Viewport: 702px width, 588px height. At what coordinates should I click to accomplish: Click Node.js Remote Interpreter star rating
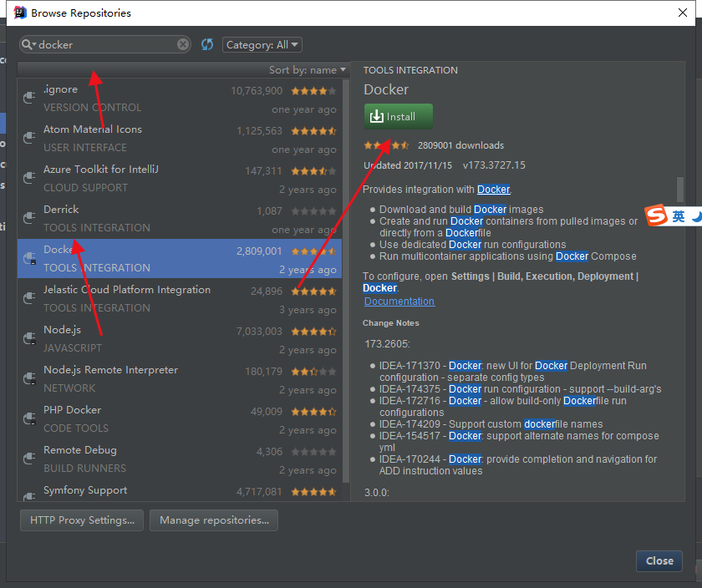tap(313, 372)
